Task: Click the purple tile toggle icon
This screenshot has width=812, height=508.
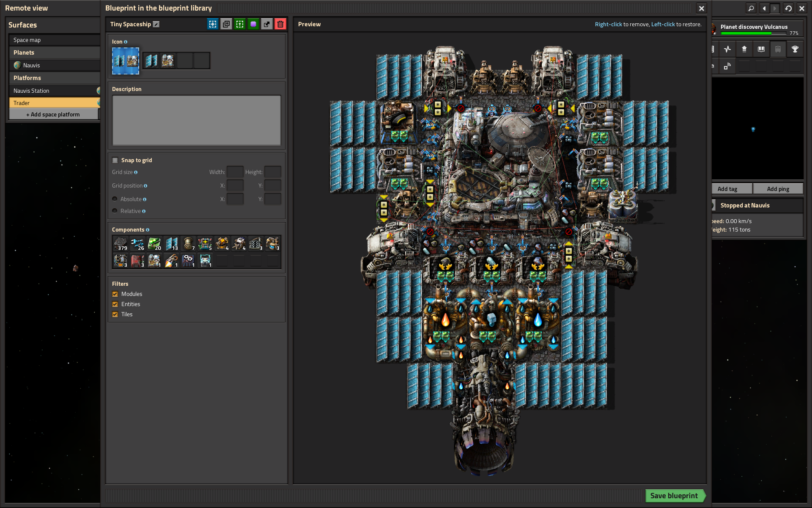Action: [x=253, y=24]
